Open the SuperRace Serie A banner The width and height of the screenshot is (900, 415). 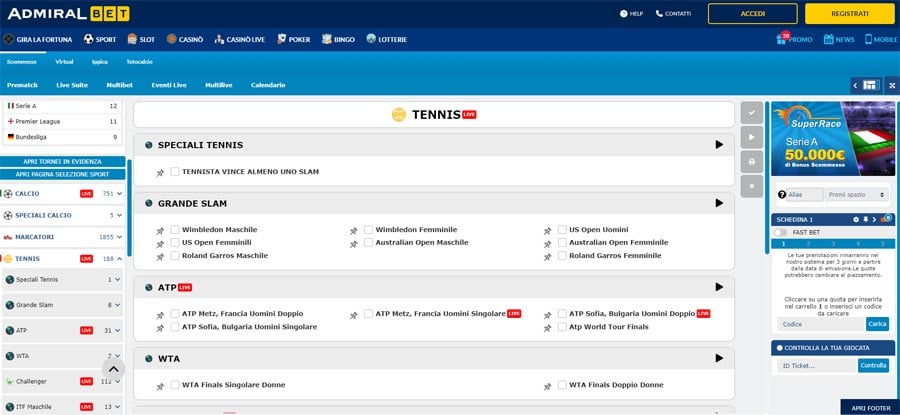point(833,138)
